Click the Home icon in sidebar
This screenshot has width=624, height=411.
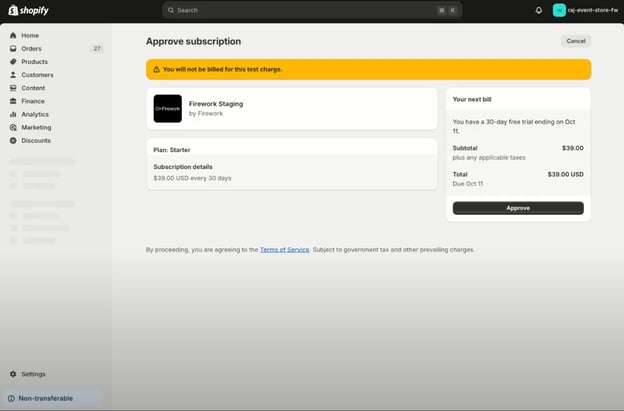pyautogui.click(x=13, y=35)
